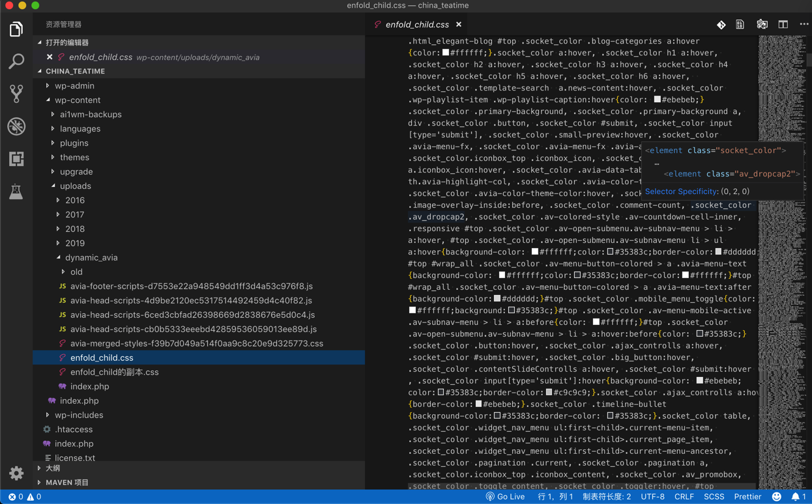The height and width of the screenshot is (504, 812).
Task: Open enfold_child的副本.css file
Action: [x=199, y=372]
